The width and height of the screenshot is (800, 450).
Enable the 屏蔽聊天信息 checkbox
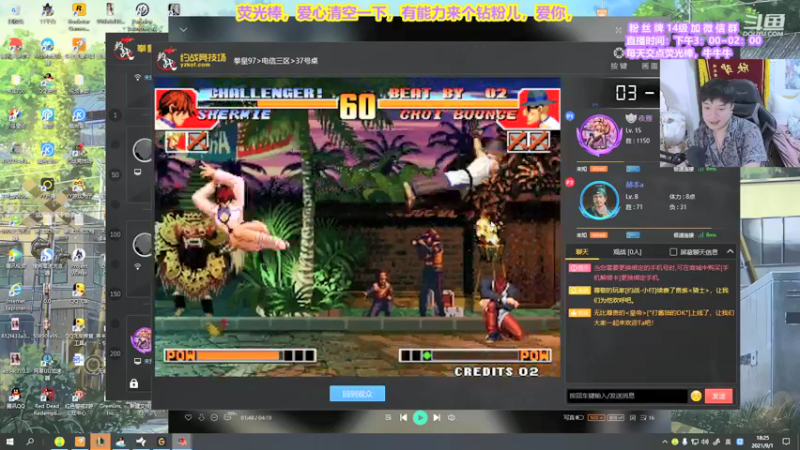673,252
